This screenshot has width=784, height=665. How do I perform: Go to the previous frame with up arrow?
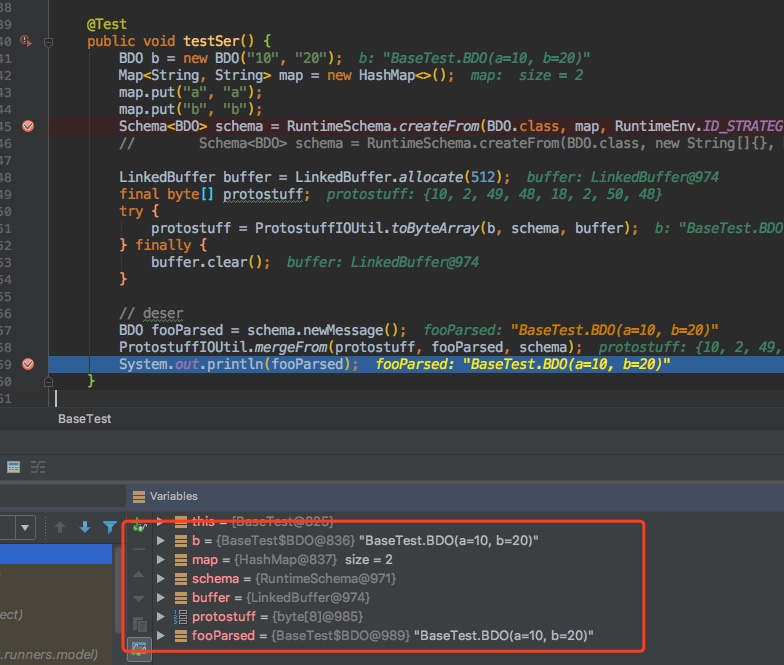coord(60,527)
